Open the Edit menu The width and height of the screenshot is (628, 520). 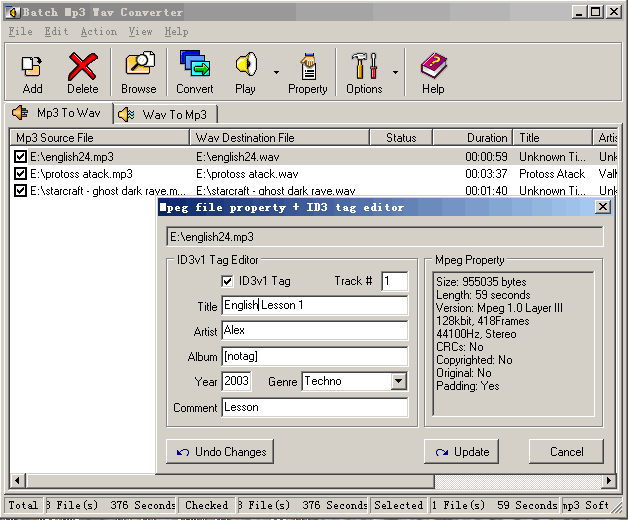coord(56,31)
